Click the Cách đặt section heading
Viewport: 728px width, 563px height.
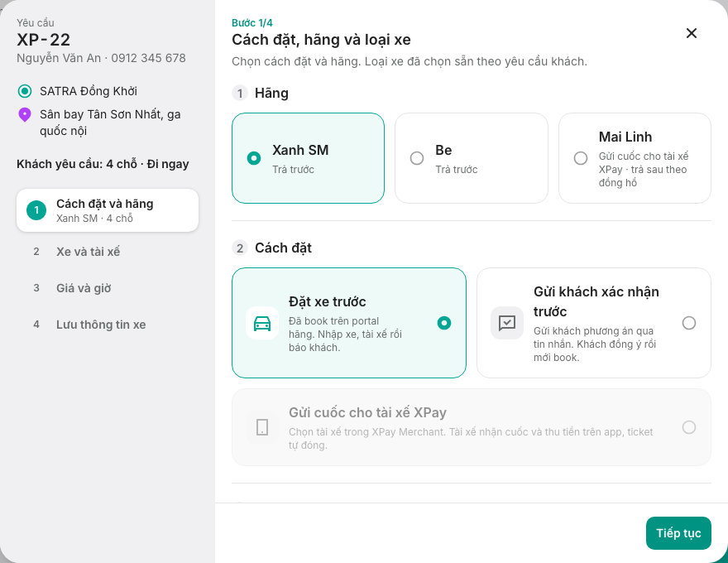(x=283, y=248)
